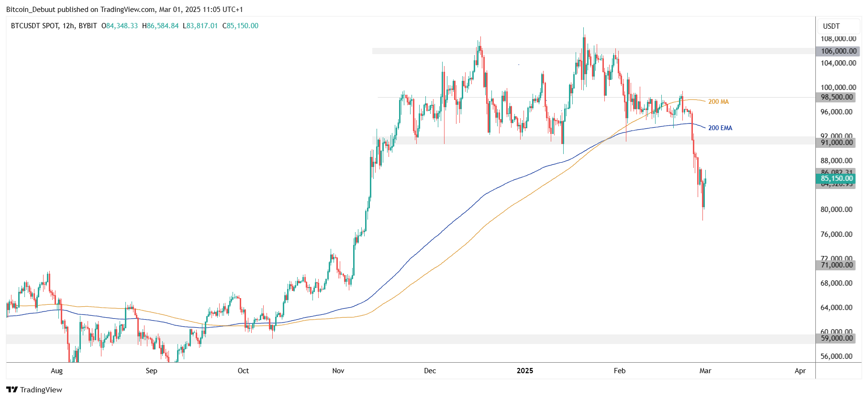Select the 106,000.00 resistance level label

[x=838, y=51]
